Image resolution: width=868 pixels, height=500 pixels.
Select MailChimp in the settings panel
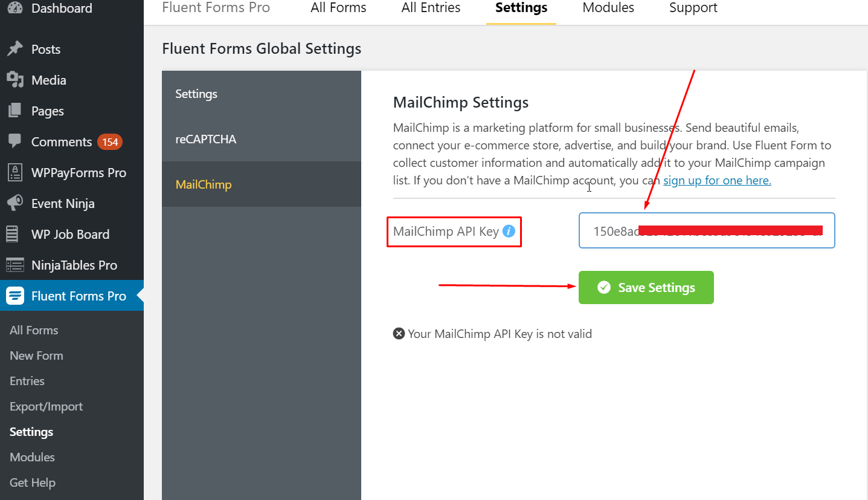(262, 184)
